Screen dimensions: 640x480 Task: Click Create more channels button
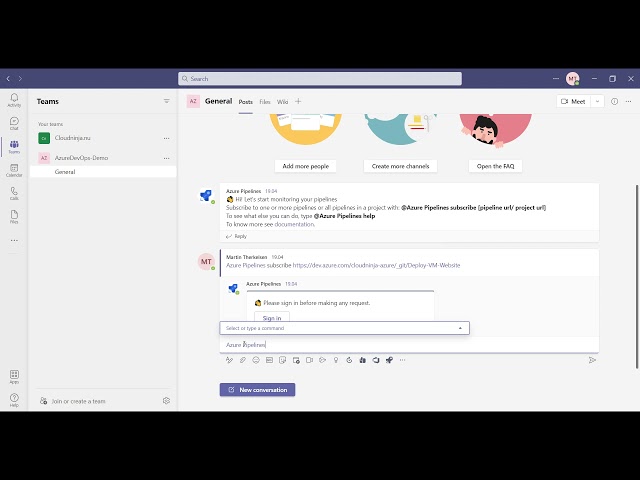point(400,166)
